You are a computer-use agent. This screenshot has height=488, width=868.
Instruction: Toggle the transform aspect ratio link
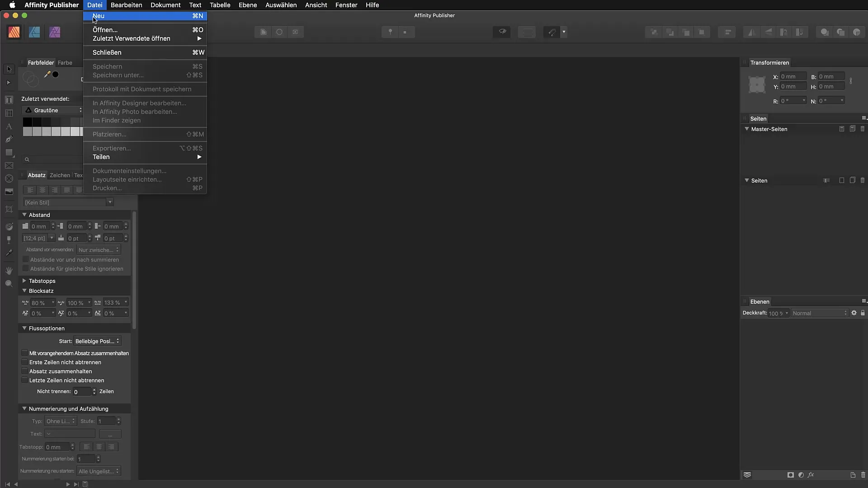[x=851, y=81]
